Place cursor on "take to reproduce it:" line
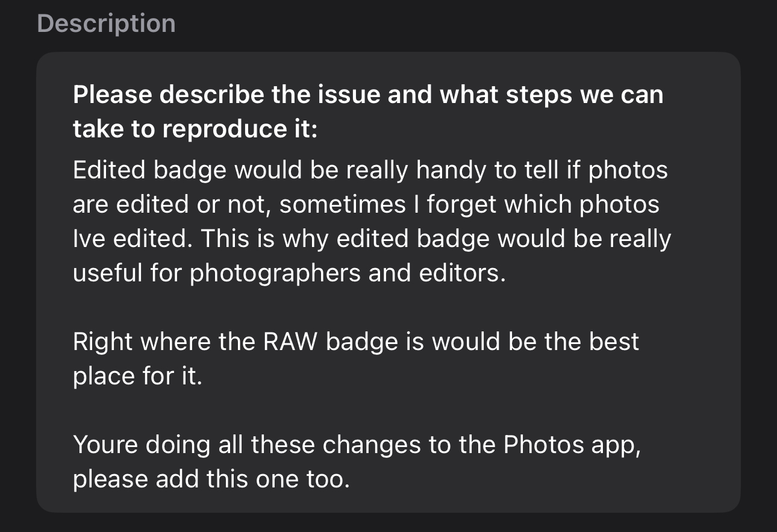777x532 pixels. (x=195, y=130)
